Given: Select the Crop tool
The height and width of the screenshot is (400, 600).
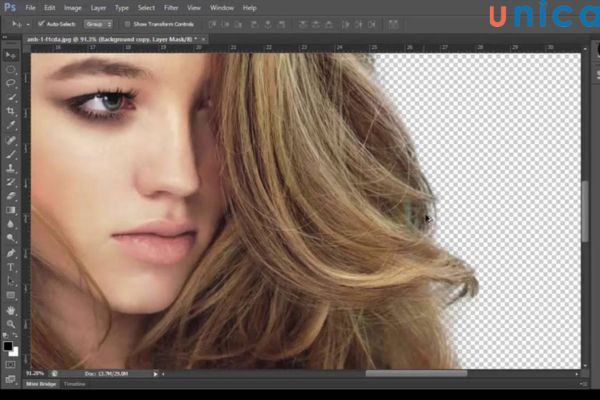Looking at the screenshot, I should coord(11,111).
